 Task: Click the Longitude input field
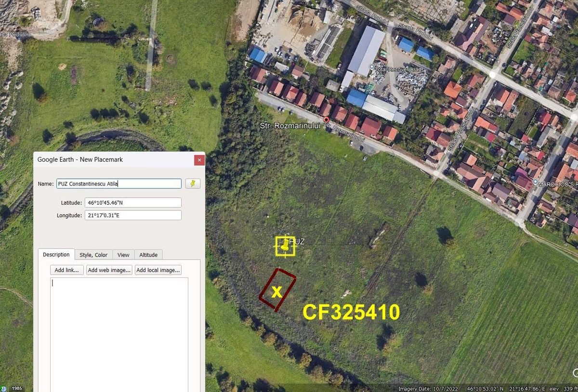133,215
